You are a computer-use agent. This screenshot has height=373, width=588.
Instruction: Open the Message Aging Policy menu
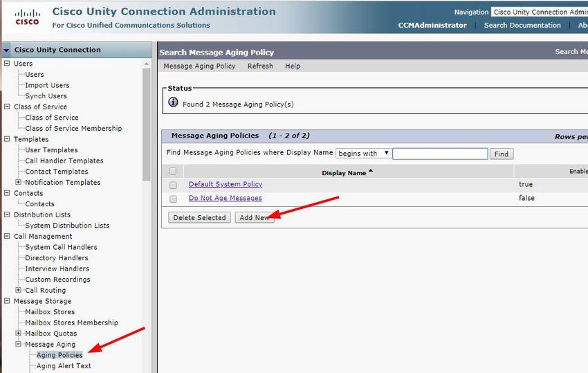click(x=199, y=66)
